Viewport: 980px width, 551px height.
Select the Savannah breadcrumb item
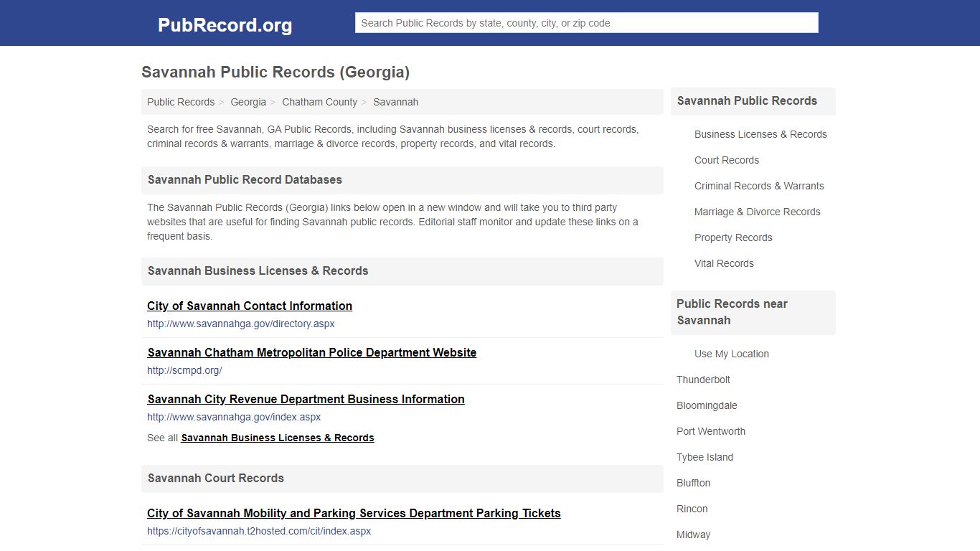(395, 102)
